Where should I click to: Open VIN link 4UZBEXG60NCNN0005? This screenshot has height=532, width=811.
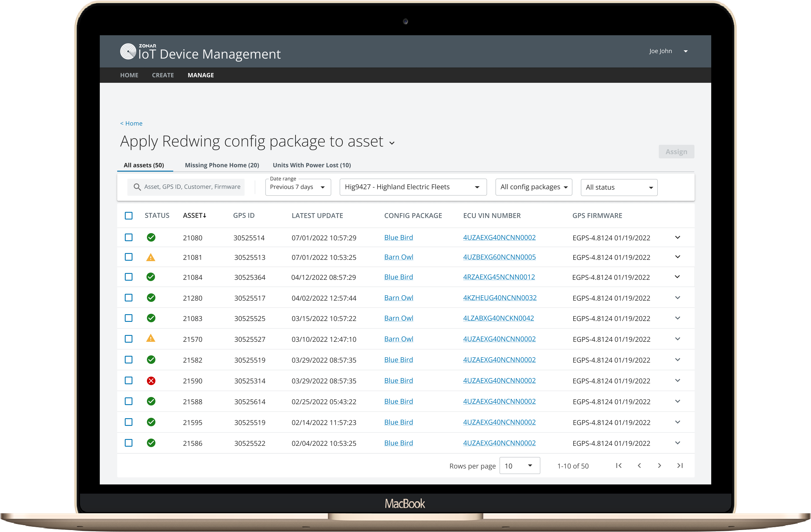(499, 257)
